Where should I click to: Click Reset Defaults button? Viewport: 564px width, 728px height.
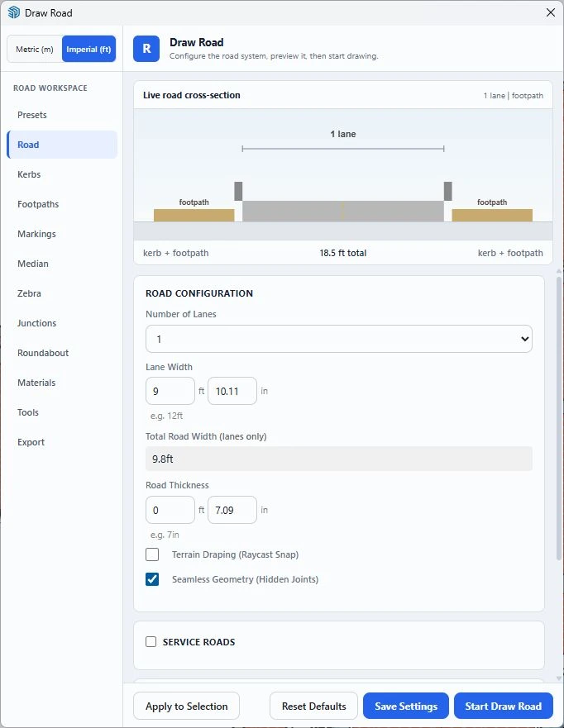pyautogui.click(x=313, y=706)
